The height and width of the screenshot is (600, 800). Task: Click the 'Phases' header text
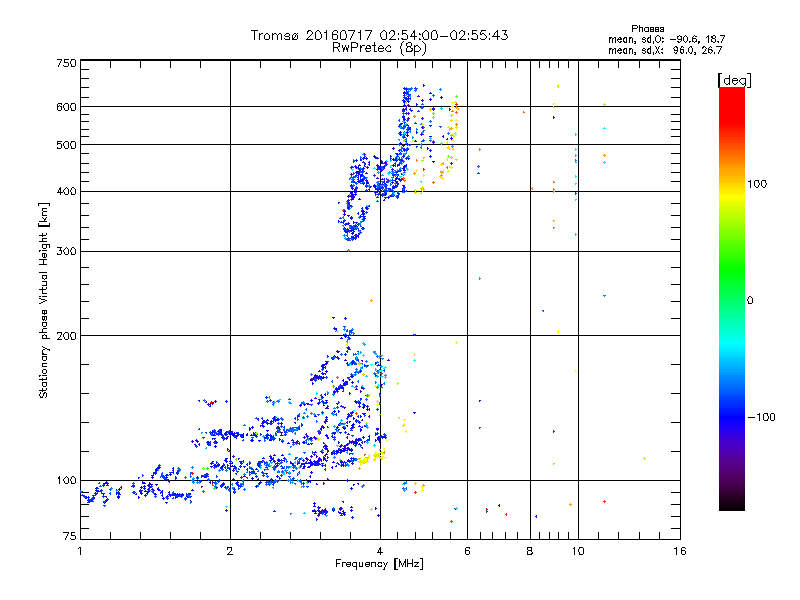click(647, 29)
